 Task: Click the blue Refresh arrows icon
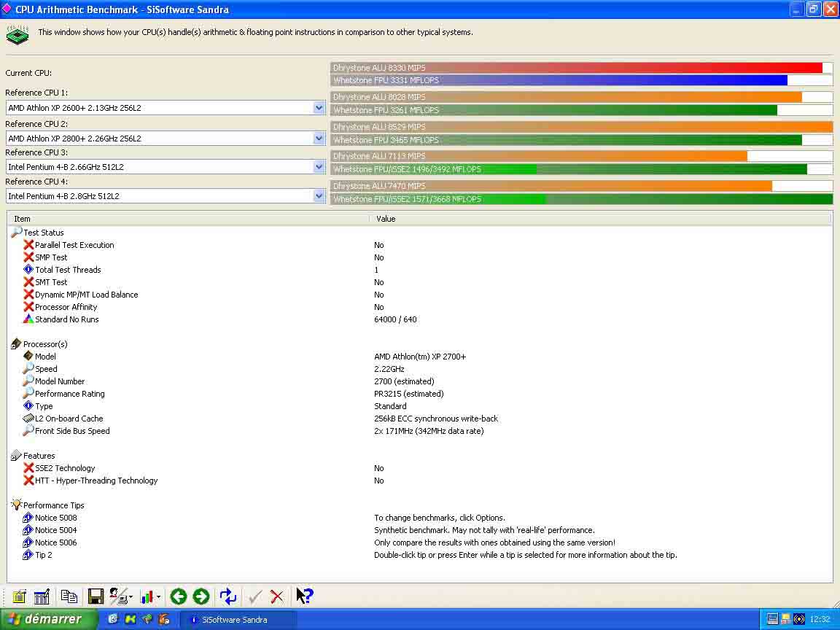[228, 597]
